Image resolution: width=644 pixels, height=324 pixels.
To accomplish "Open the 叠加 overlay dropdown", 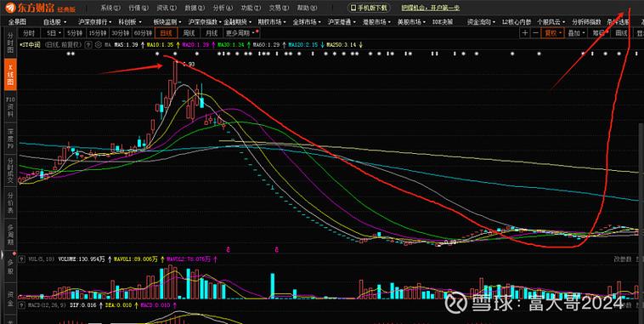I will coord(576,33).
